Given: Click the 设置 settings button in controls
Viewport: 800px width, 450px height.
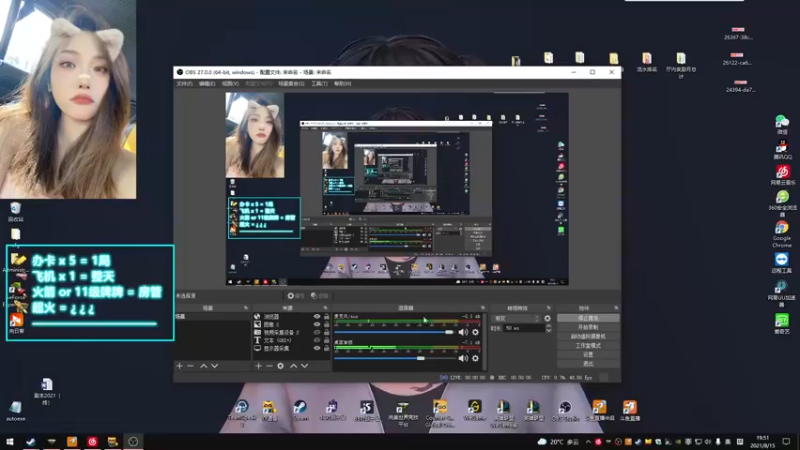Looking at the screenshot, I should click(588, 355).
